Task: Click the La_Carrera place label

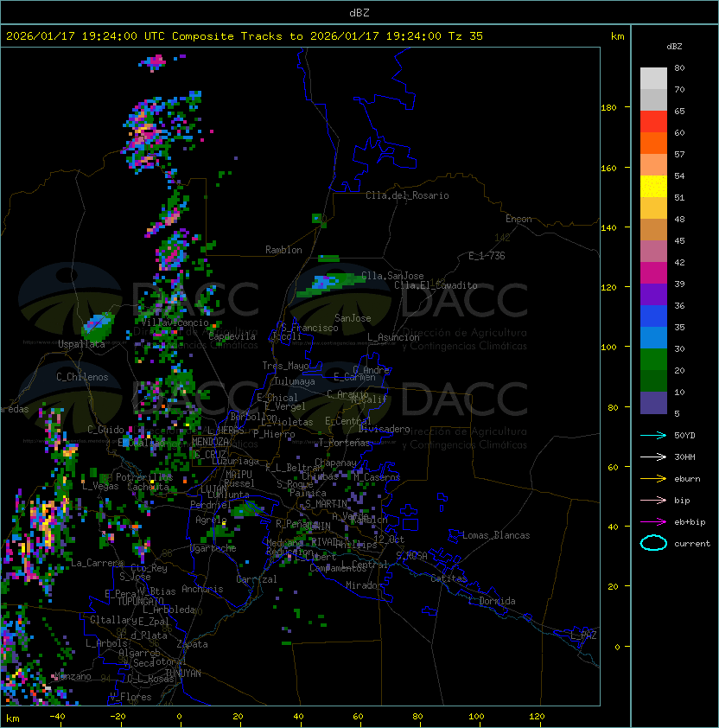Action: tap(98, 563)
